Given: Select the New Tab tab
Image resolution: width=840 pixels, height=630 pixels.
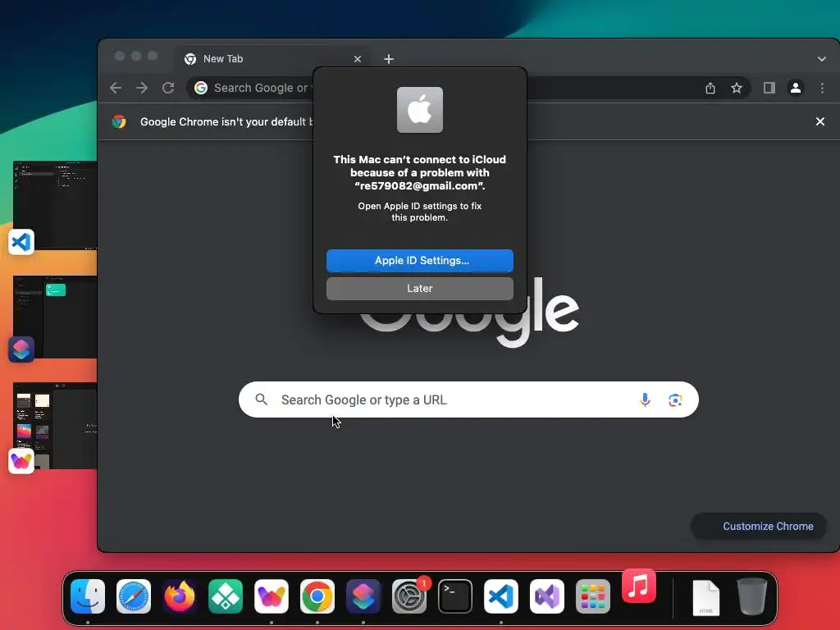Looking at the screenshot, I should point(272,59).
